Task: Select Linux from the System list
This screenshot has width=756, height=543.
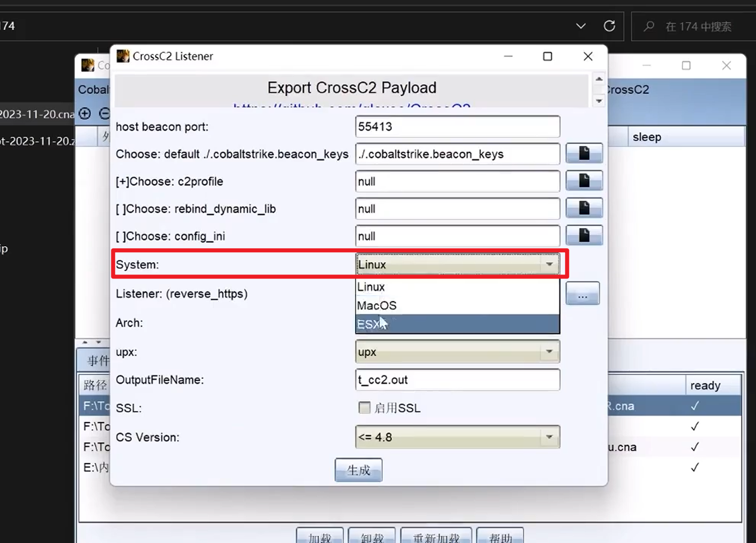Action: (458, 287)
